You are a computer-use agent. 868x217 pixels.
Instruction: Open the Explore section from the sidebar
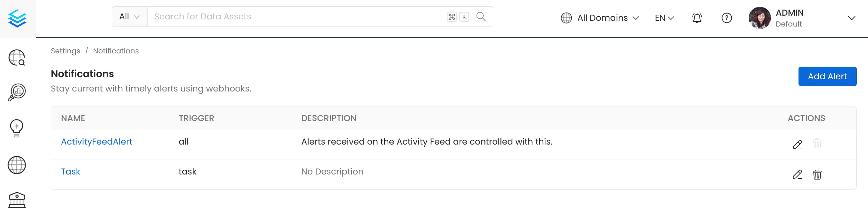point(17,58)
